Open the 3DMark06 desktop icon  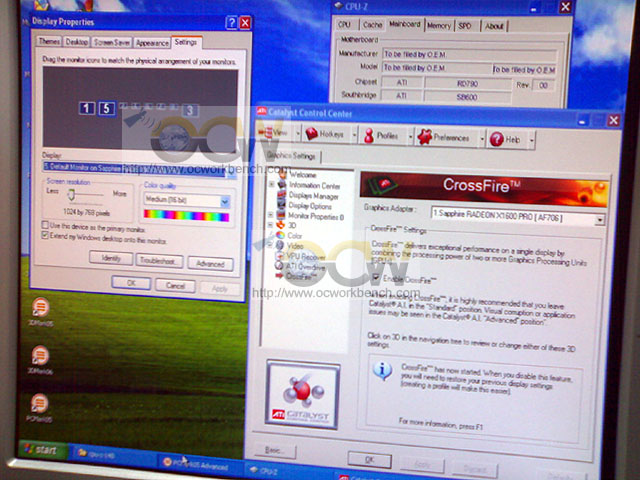point(40,360)
